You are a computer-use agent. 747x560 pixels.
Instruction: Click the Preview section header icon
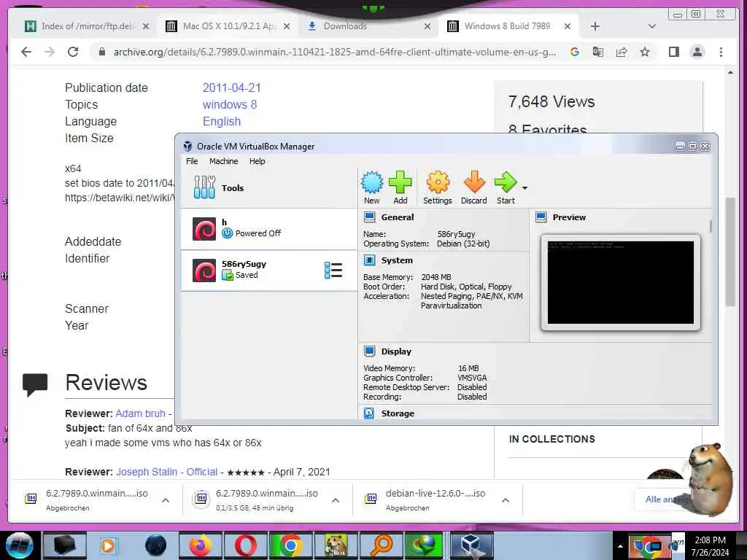541,217
